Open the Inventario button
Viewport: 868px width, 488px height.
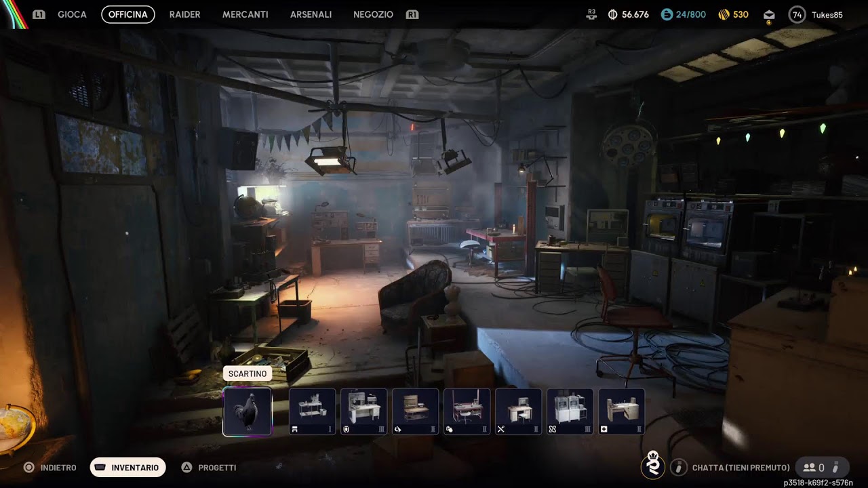[x=128, y=468]
